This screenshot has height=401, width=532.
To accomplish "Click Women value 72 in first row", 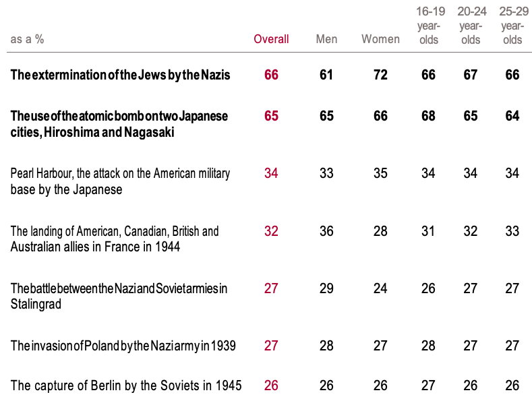I will click(x=380, y=75).
